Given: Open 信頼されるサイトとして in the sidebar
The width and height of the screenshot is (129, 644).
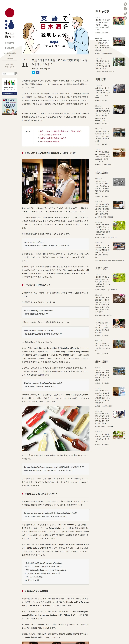Looking at the screenshot, I should (x=10, y=65).
